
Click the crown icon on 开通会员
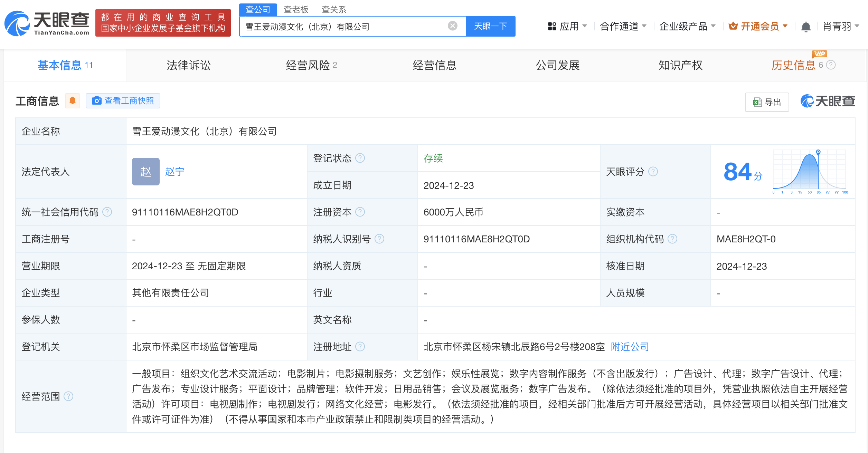[733, 26]
